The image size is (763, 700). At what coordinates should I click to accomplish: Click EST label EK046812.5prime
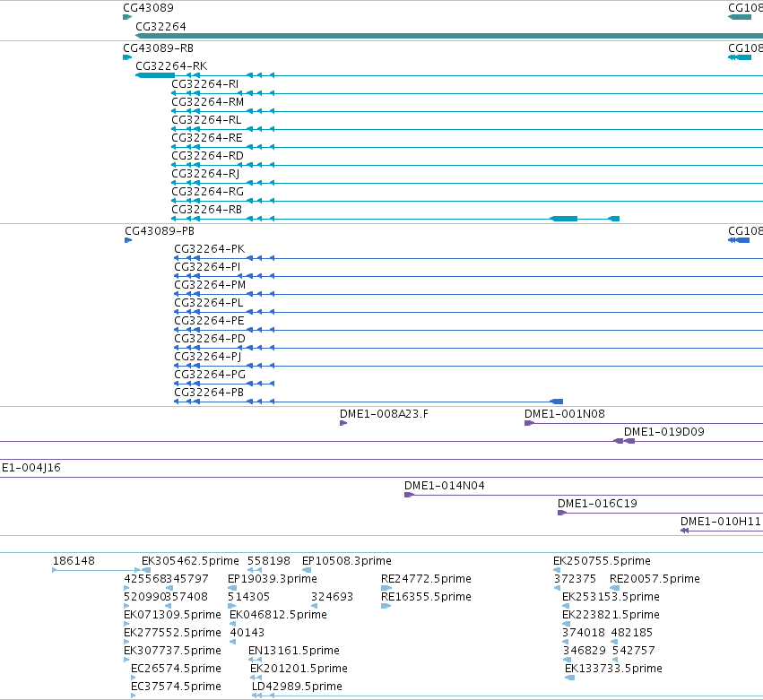[x=278, y=615]
